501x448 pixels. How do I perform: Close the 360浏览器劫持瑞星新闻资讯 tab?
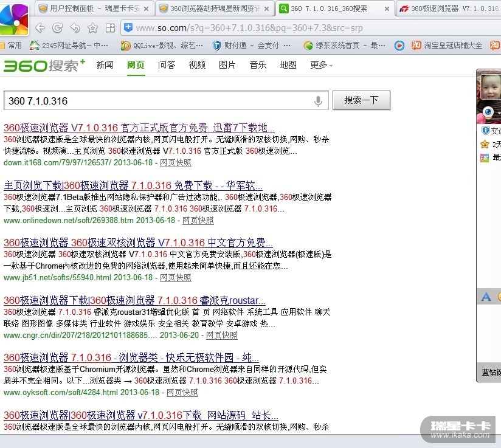266,9
